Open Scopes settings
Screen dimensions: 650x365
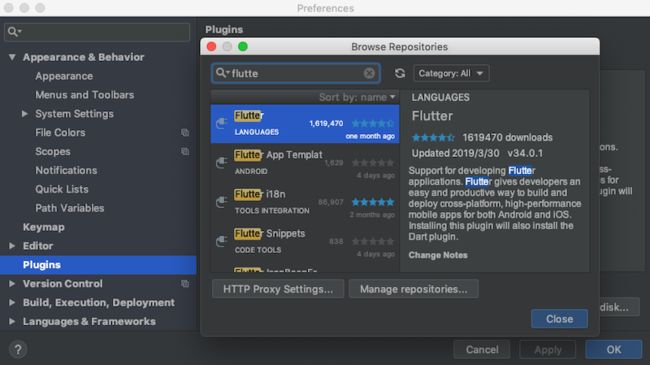click(53, 151)
